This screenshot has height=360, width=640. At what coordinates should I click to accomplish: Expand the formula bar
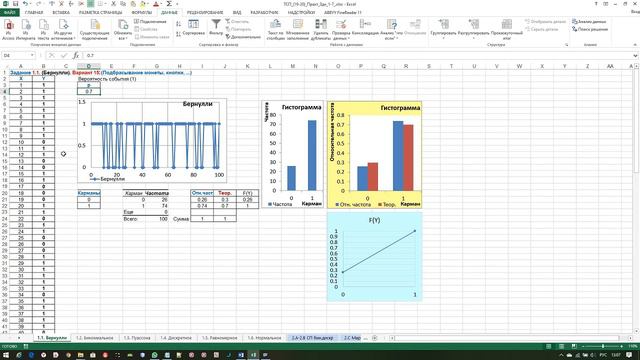[635, 55]
